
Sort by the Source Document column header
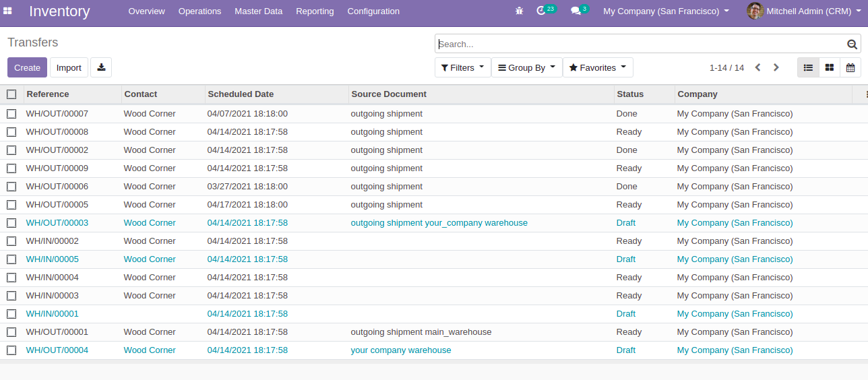(x=481, y=94)
